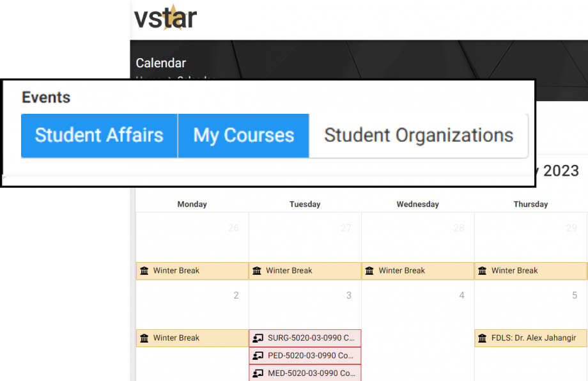
Task: Click the institution icon on Monday 2 Winter Break
Action: coord(144,338)
